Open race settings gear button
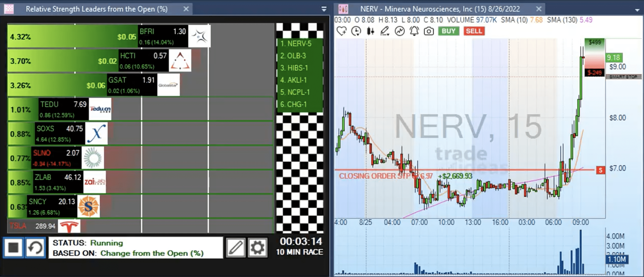644x277 pixels. pyautogui.click(x=258, y=247)
